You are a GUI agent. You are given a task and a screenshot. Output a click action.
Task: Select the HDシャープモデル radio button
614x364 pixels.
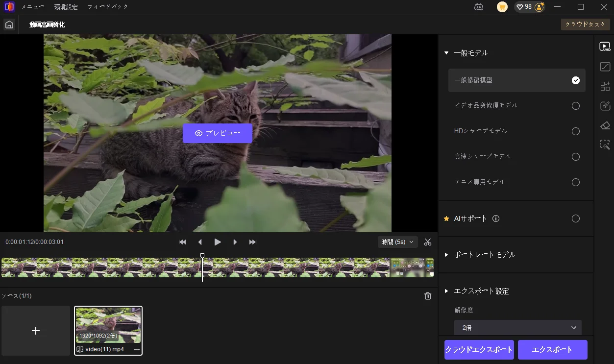(x=576, y=131)
